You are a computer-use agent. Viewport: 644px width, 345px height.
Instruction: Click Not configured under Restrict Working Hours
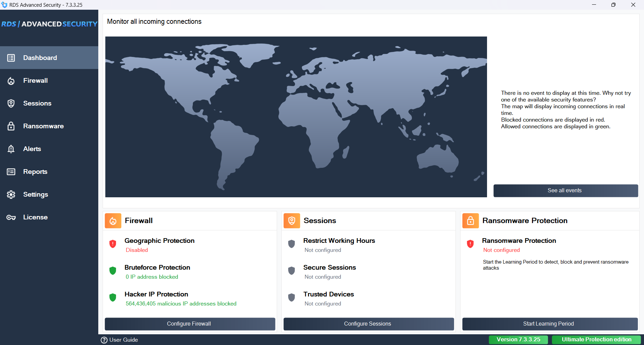(323, 250)
